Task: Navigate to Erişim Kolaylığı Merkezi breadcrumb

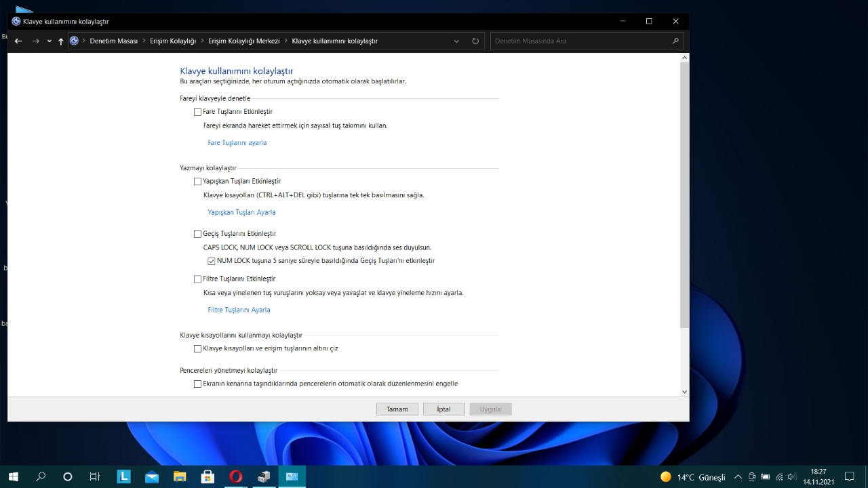Action: click(243, 41)
